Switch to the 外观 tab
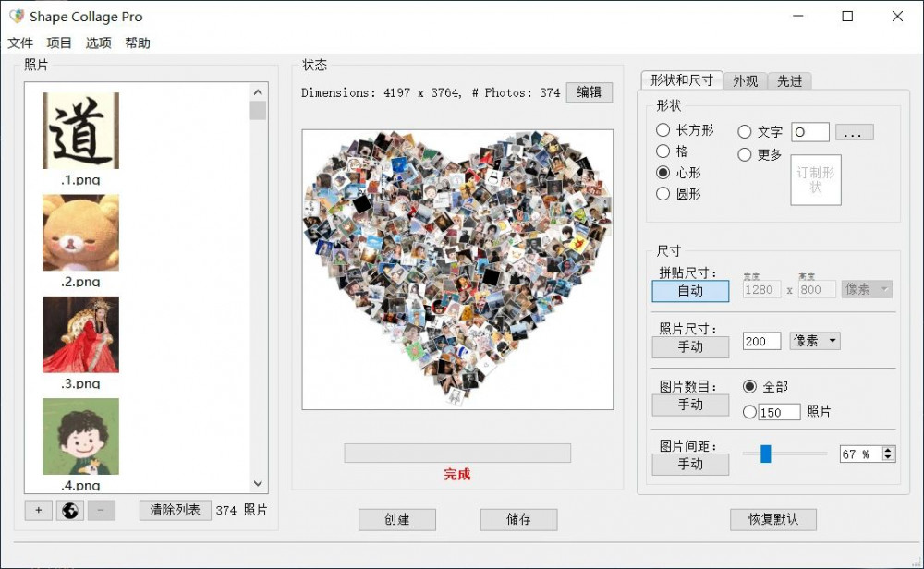The height and width of the screenshot is (569, 924). [745, 81]
